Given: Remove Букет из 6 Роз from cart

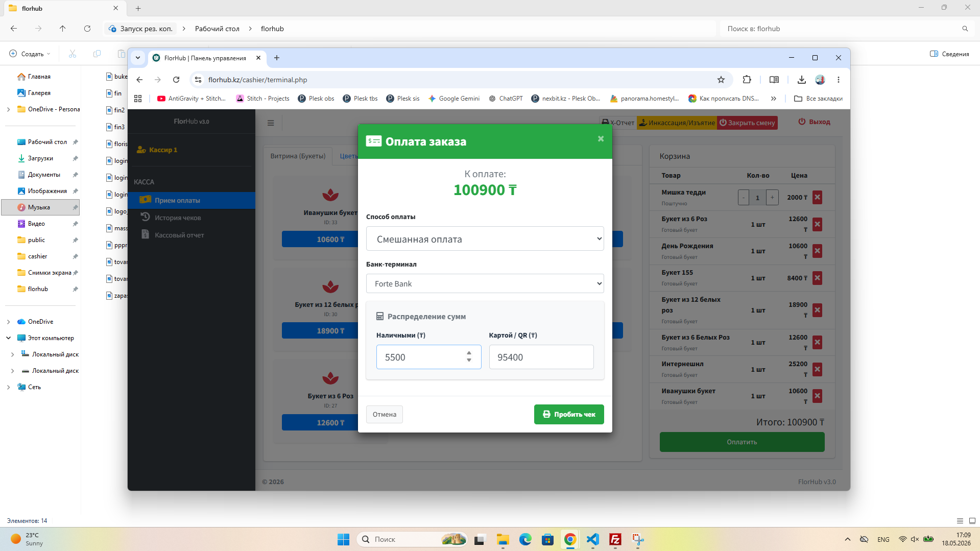Looking at the screenshot, I should point(817,224).
